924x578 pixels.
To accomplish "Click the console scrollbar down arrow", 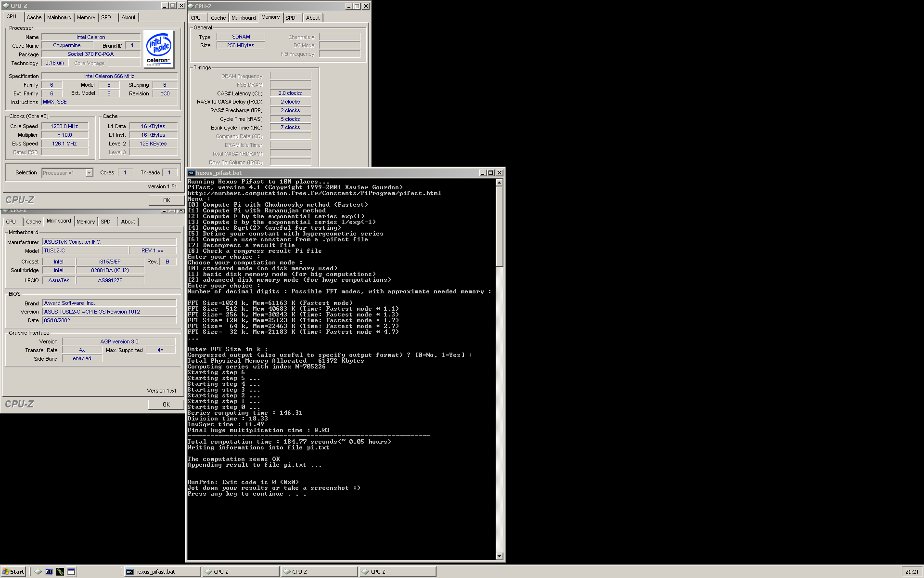I will [500, 556].
